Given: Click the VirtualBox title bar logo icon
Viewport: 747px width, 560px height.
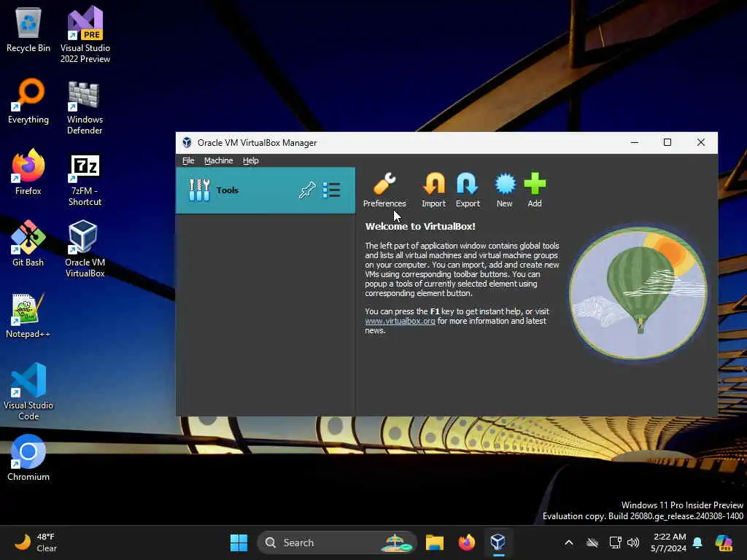Looking at the screenshot, I should pyautogui.click(x=187, y=142).
